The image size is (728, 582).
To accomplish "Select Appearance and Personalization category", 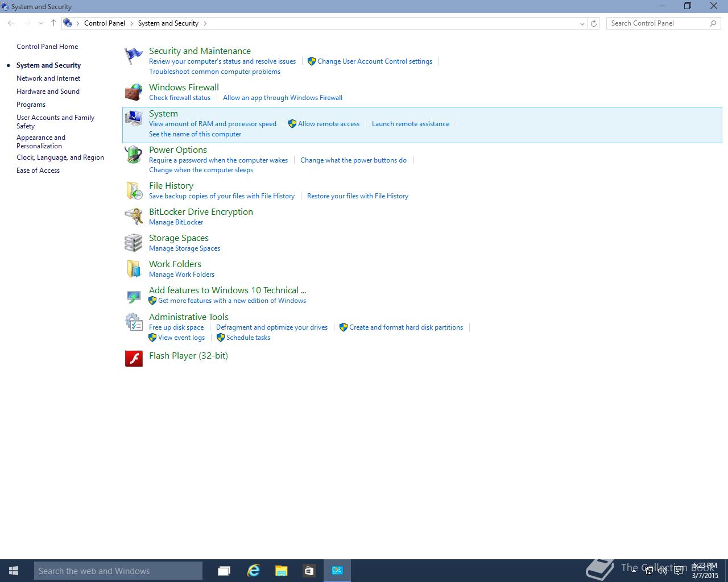I will [41, 142].
